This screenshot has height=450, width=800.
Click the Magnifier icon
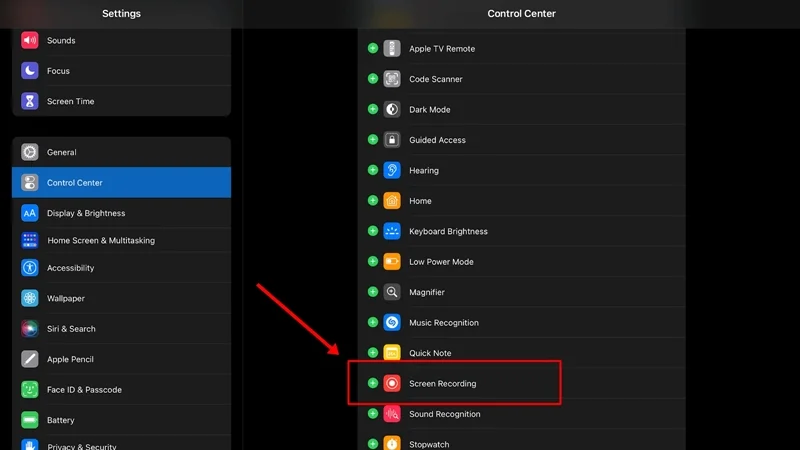(392, 292)
